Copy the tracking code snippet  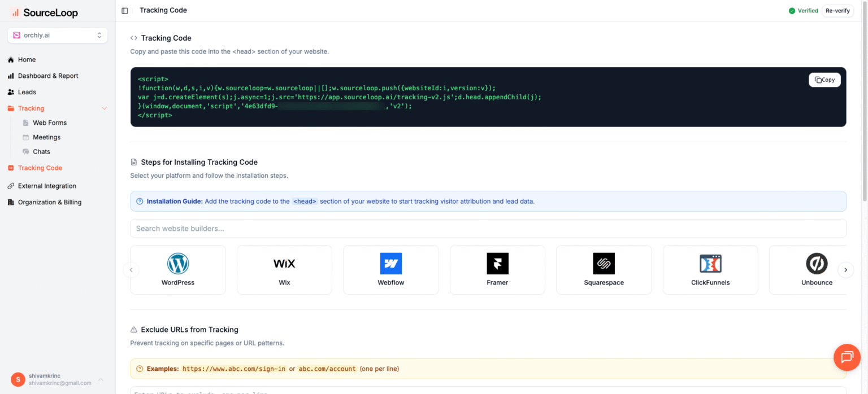(x=824, y=80)
